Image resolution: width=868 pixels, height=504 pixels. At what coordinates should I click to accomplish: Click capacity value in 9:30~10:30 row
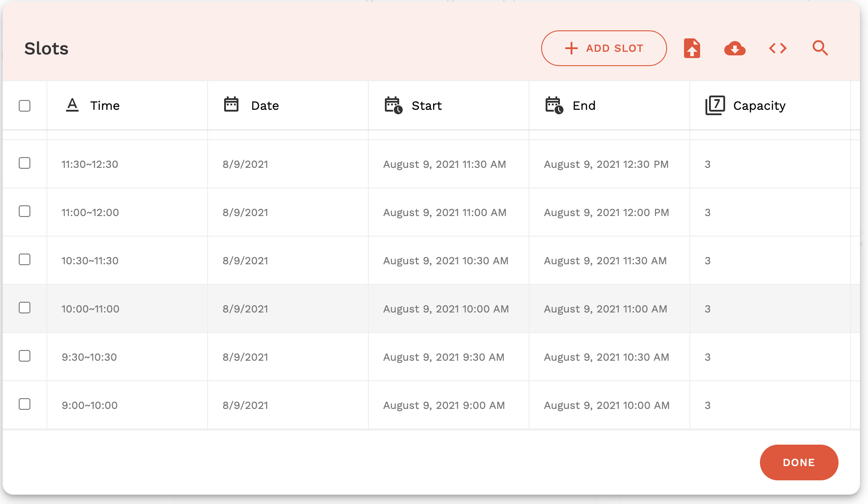708,357
